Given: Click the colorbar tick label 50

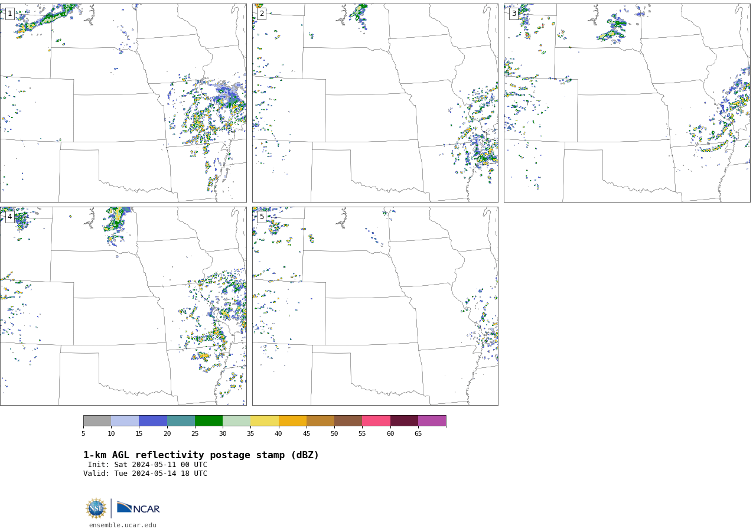Looking at the screenshot, I should click(x=334, y=434).
